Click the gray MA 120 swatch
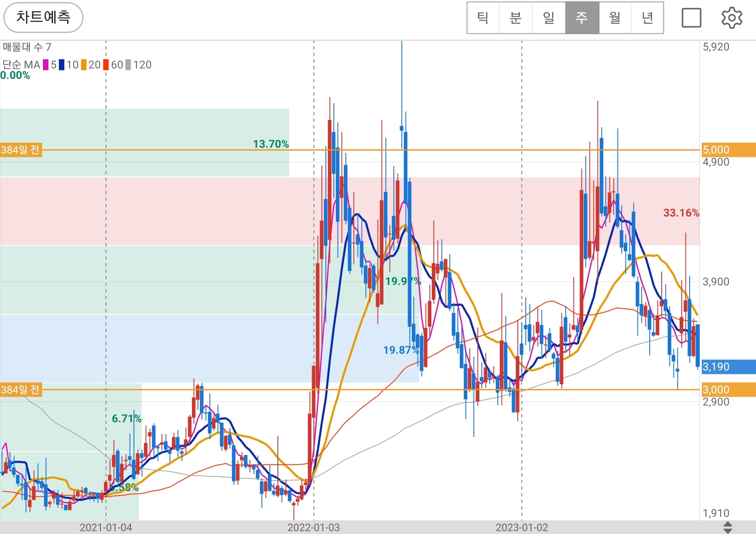Screen dimensions: 756x534 coord(128,65)
